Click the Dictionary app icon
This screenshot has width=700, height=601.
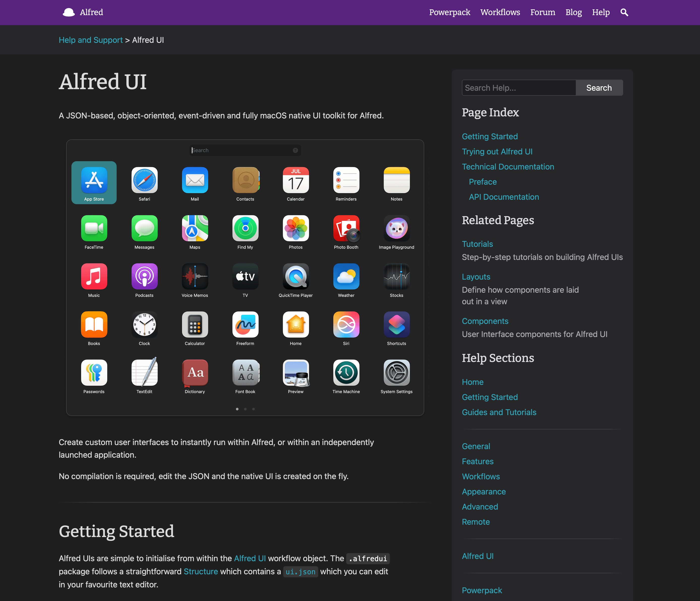[x=195, y=373]
